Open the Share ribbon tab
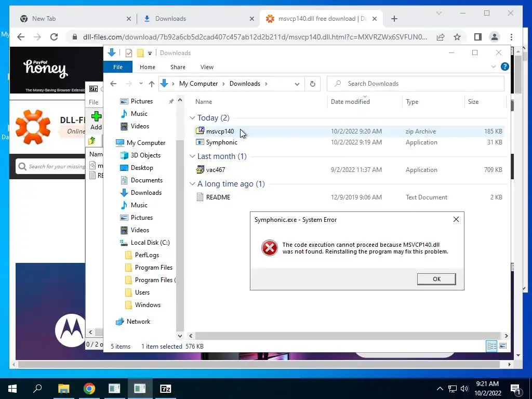This screenshot has width=532, height=399. [x=178, y=67]
